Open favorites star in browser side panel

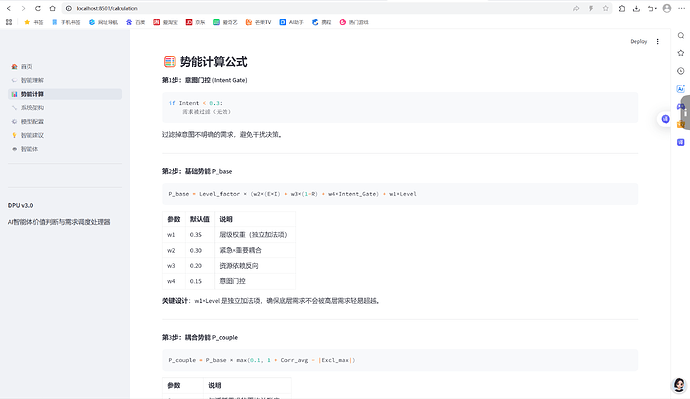click(x=681, y=53)
